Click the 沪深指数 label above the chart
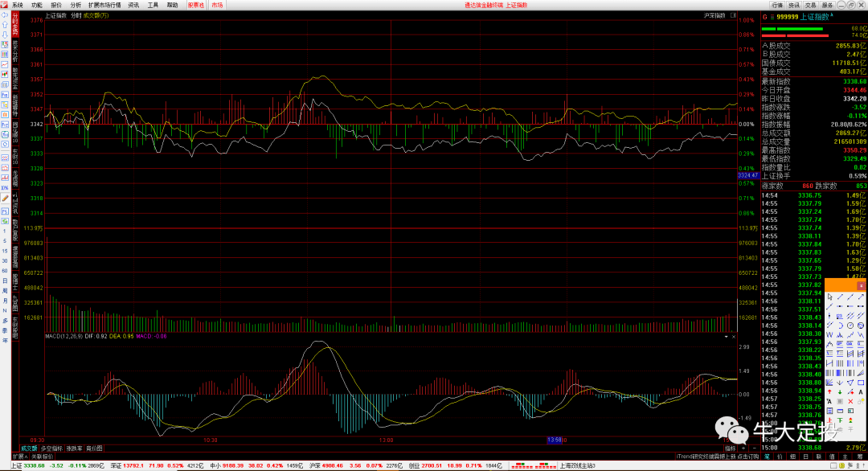This screenshot has height=471, width=868. point(714,15)
